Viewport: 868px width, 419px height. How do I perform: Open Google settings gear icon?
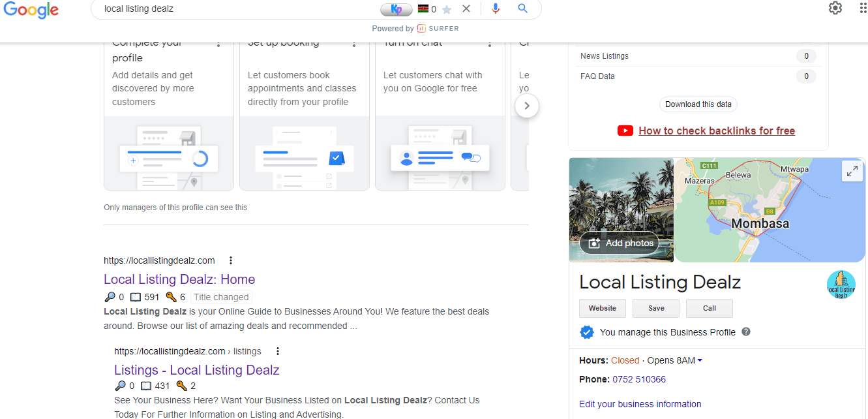pos(835,8)
